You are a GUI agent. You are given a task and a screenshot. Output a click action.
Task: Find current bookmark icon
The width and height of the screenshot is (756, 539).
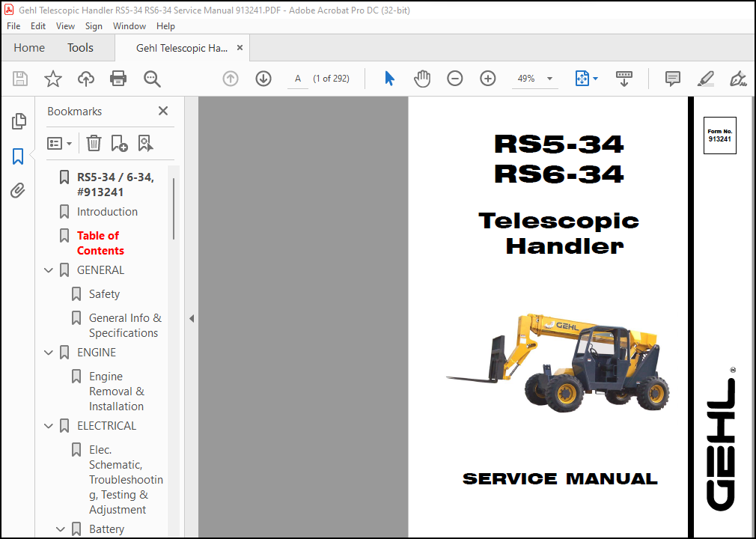(x=145, y=143)
